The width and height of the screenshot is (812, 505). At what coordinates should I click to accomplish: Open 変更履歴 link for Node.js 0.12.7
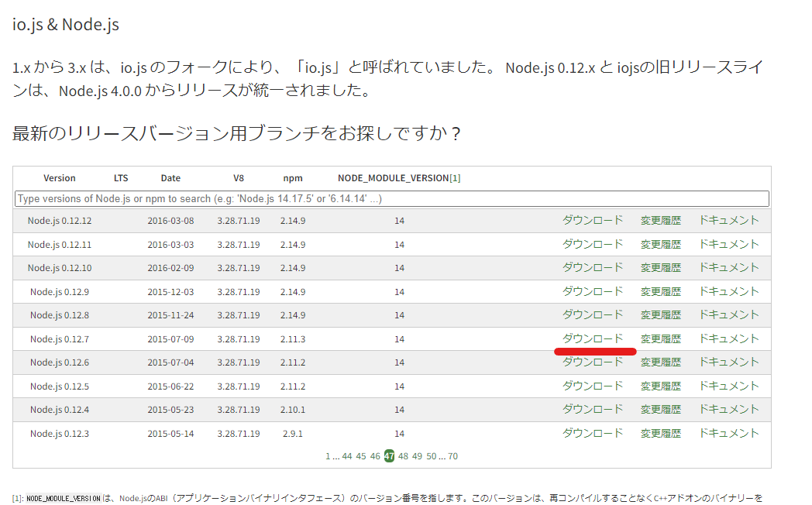coord(660,339)
